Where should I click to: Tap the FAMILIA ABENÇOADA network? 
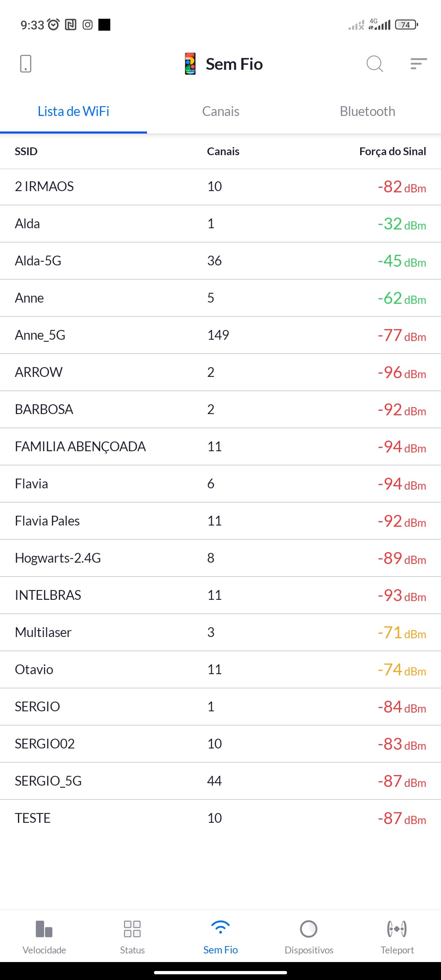point(220,446)
